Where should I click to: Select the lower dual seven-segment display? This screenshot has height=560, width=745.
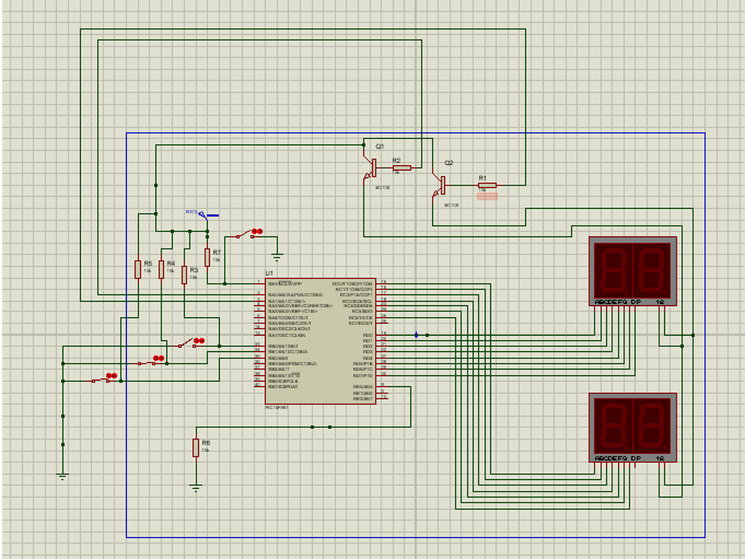633,428
